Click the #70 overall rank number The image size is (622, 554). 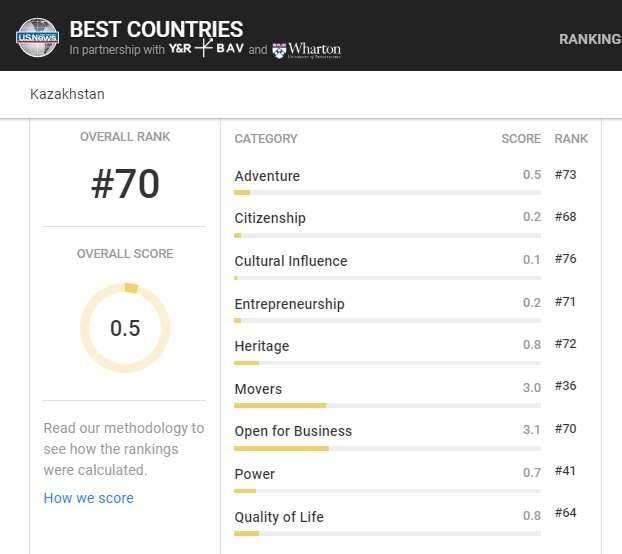tap(125, 185)
